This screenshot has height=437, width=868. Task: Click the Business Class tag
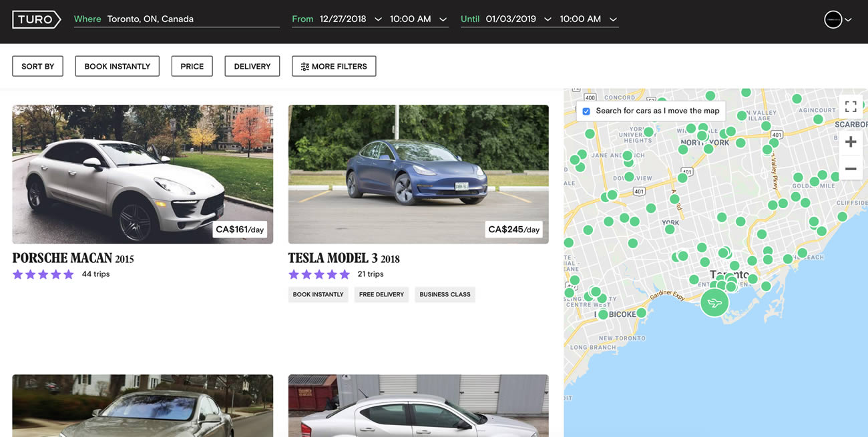pyautogui.click(x=445, y=294)
